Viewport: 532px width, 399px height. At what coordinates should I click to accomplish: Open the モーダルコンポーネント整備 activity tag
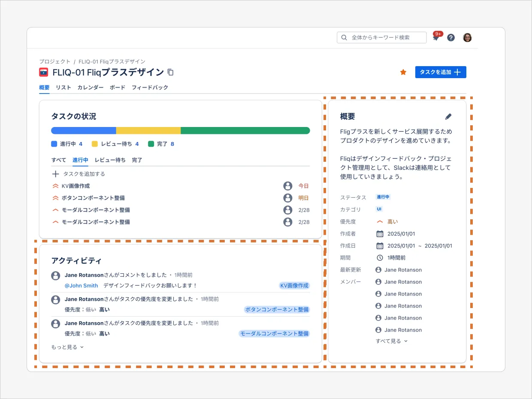274,333
